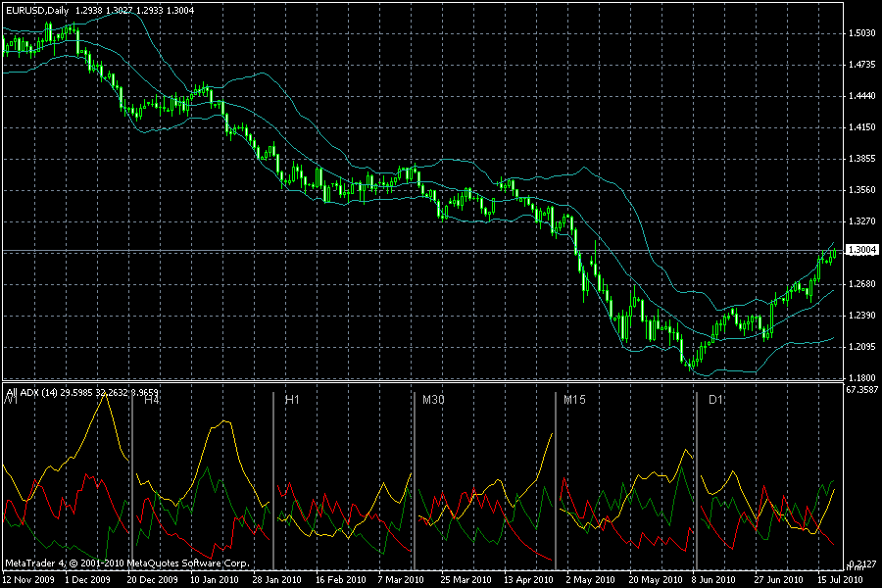The height and width of the screenshot is (588, 882).
Task: Click the 67.3587 indicator scale maximum
Action: click(862, 389)
